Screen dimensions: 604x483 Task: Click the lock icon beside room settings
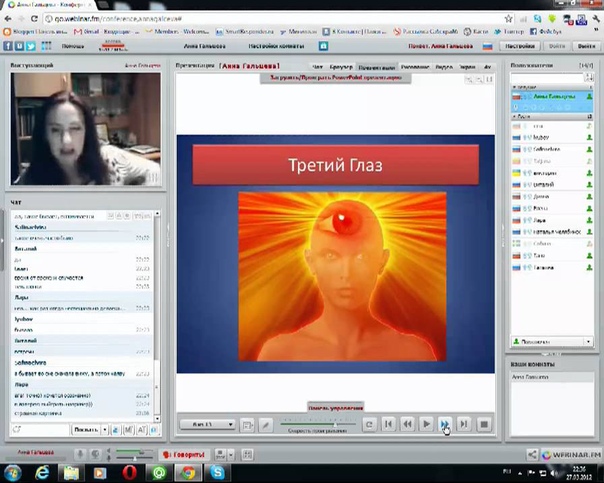coord(323,46)
